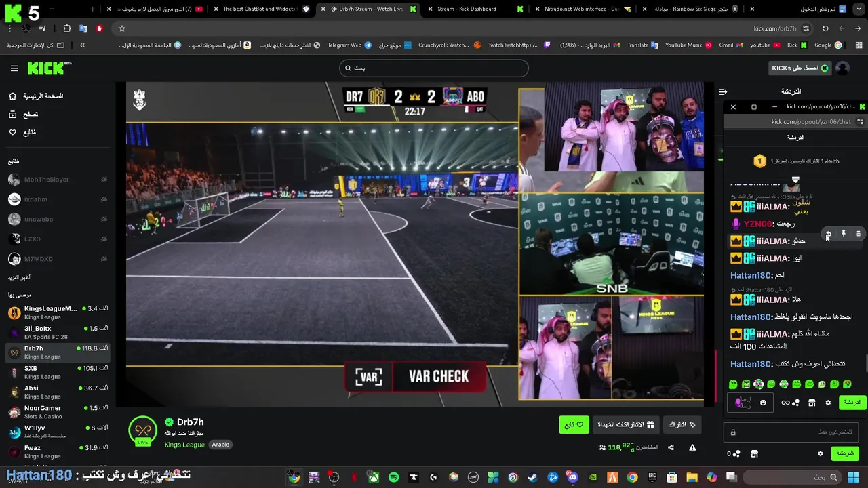The image size is (868, 488).
Task: Toggle notifications for uncwebo
Action: (x=104, y=219)
